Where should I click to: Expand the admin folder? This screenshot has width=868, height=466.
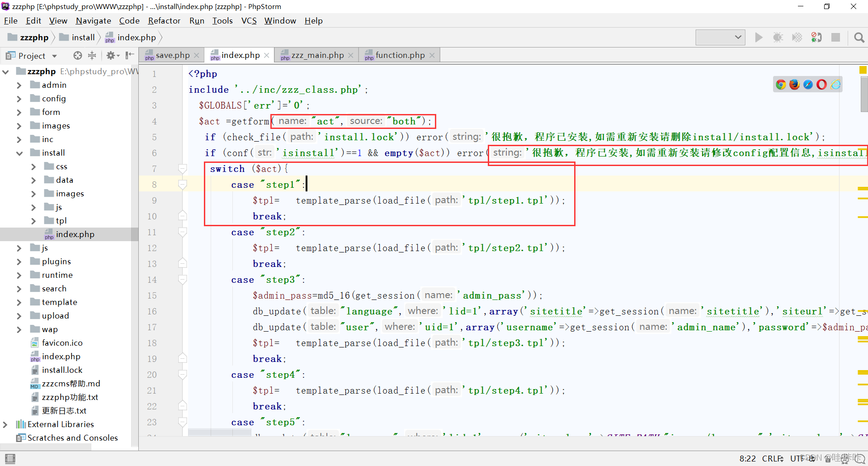click(19, 85)
